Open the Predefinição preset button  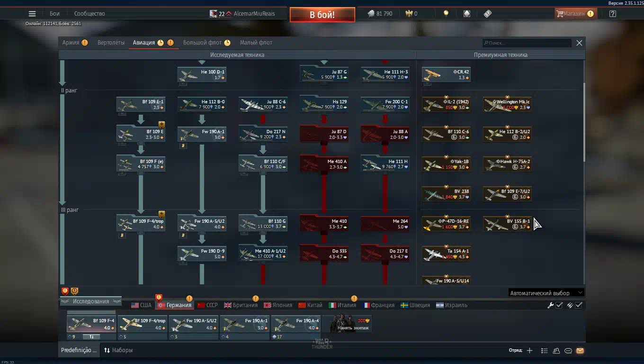point(79,350)
